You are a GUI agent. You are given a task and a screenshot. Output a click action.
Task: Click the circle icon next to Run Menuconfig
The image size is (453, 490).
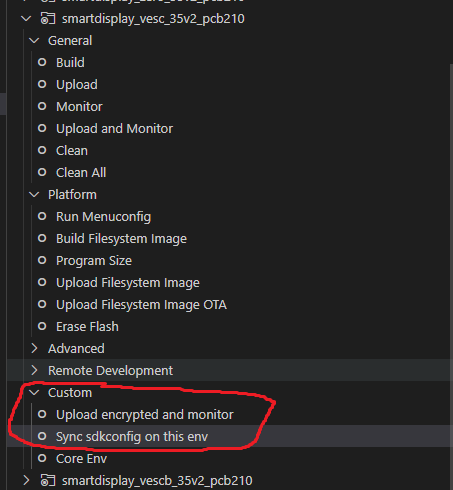pyautogui.click(x=42, y=216)
